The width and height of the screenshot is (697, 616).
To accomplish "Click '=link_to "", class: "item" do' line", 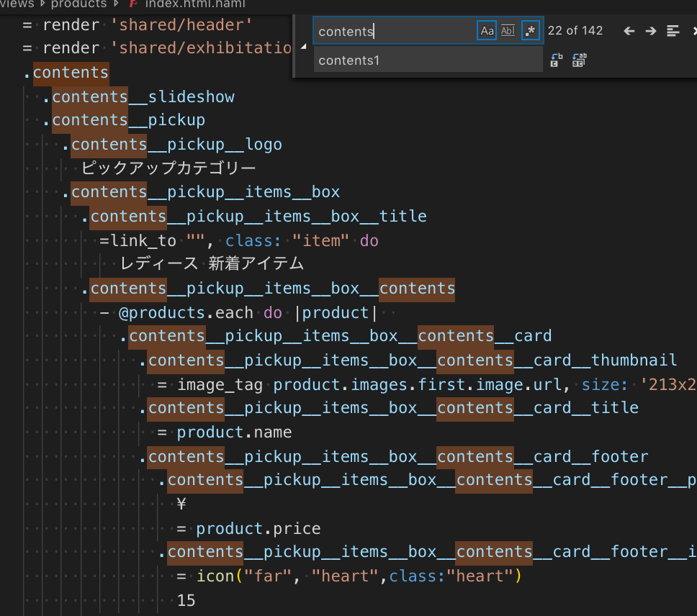I will (x=239, y=241).
